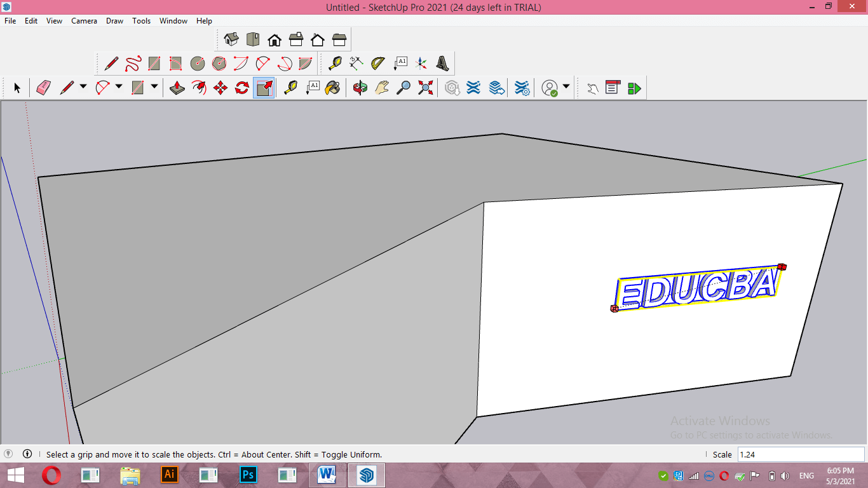The image size is (868, 488).
Task: Grab the lower-left red scale grip
Action: pyautogui.click(x=614, y=309)
